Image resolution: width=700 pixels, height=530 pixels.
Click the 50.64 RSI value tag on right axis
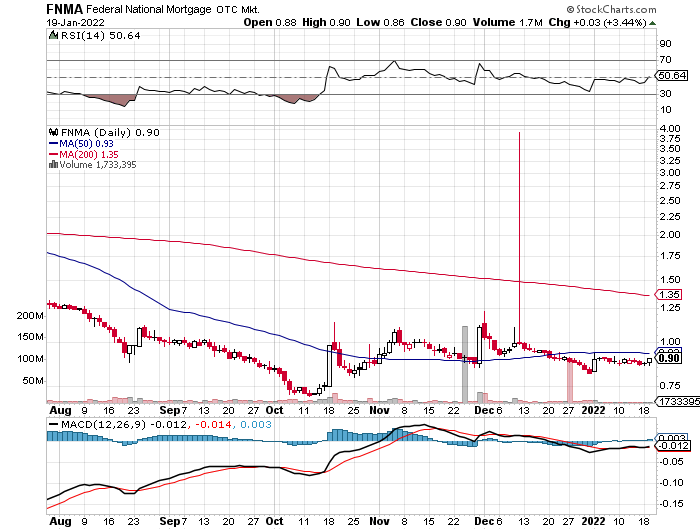coord(672,75)
